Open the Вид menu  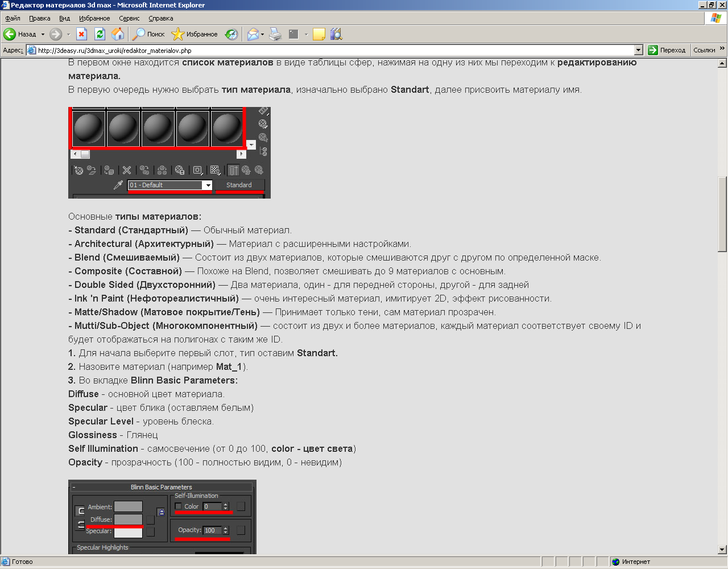point(65,18)
